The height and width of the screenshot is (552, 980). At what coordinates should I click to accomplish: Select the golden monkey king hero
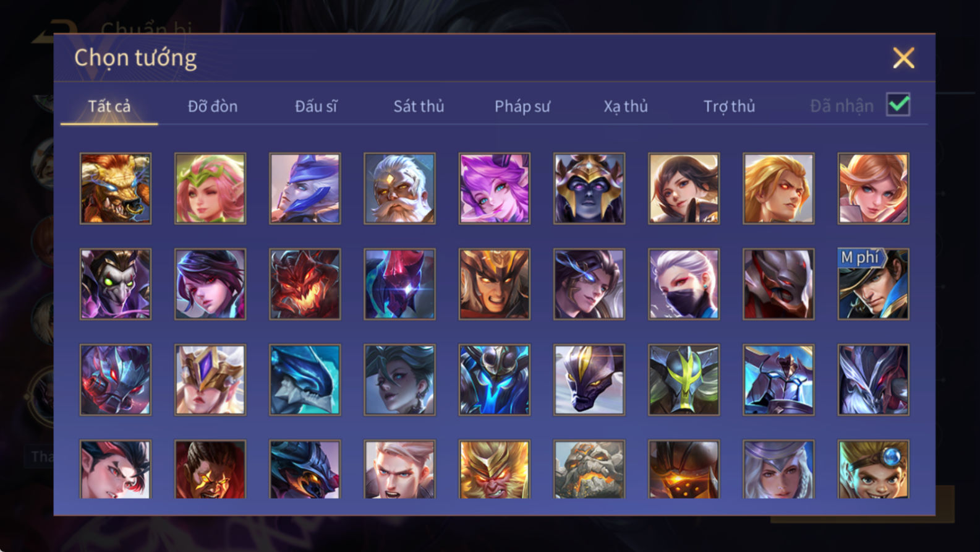(x=494, y=469)
